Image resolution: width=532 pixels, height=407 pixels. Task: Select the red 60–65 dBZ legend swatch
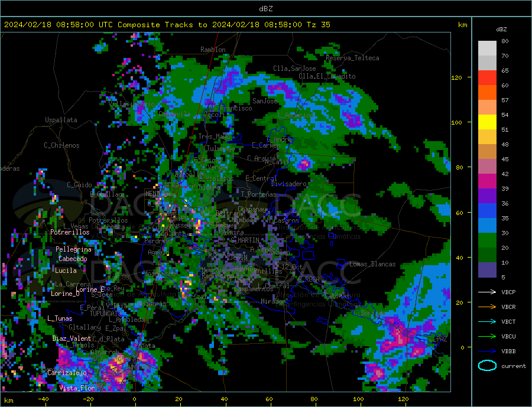pyautogui.click(x=487, y=77)
